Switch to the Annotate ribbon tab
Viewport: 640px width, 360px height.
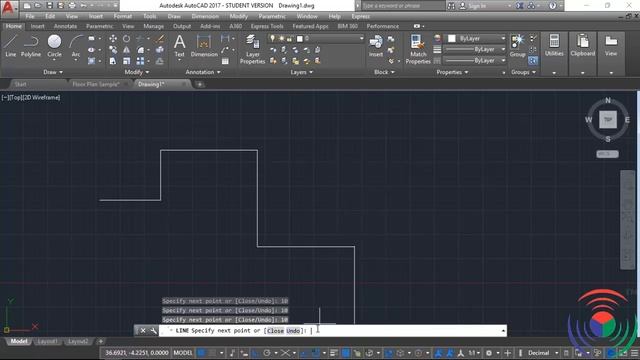tap(65, 26)
